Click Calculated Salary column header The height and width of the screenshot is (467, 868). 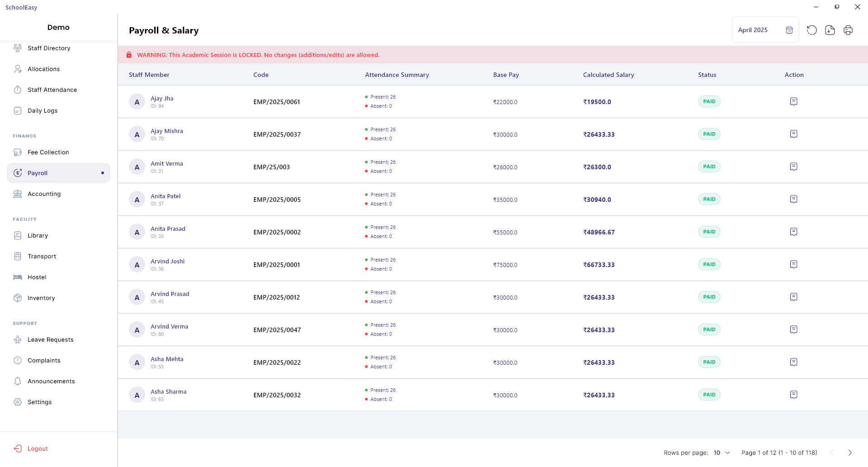609,75
